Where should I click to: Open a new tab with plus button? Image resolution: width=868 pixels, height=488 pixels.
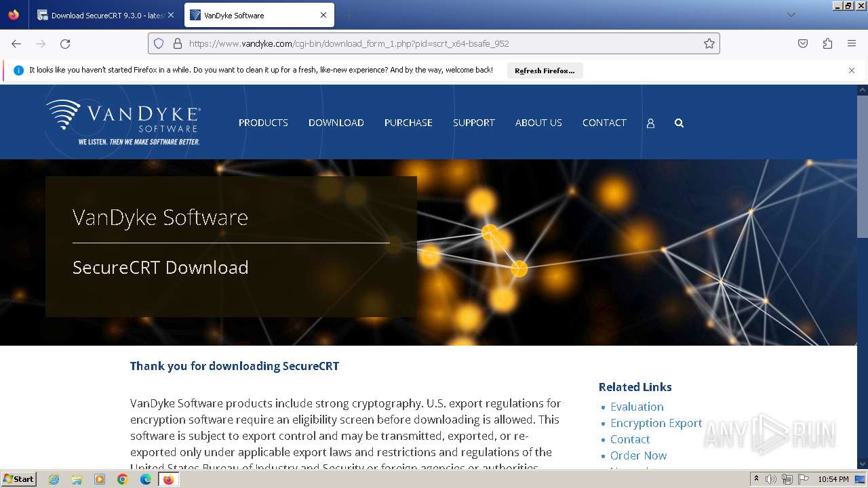point(349,15)
